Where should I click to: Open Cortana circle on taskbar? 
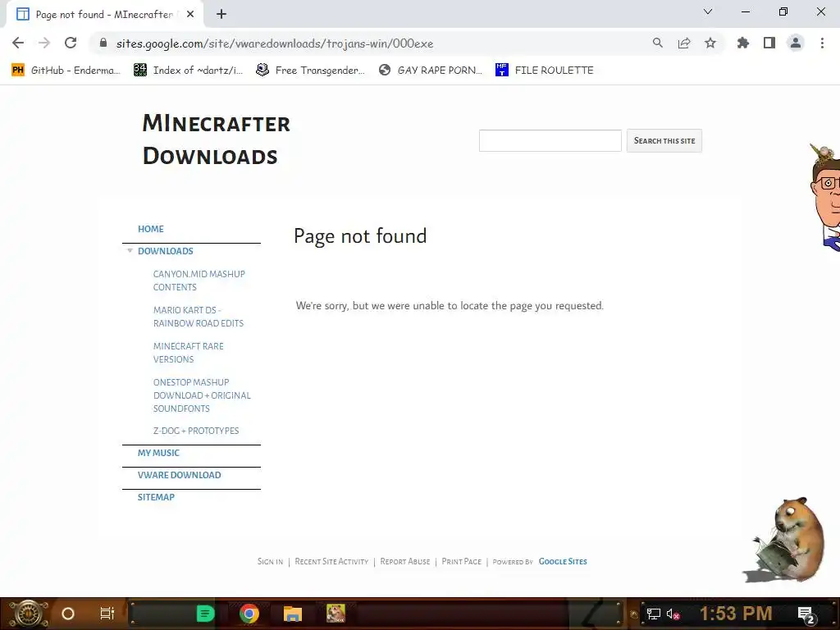(x=68, y=614)
